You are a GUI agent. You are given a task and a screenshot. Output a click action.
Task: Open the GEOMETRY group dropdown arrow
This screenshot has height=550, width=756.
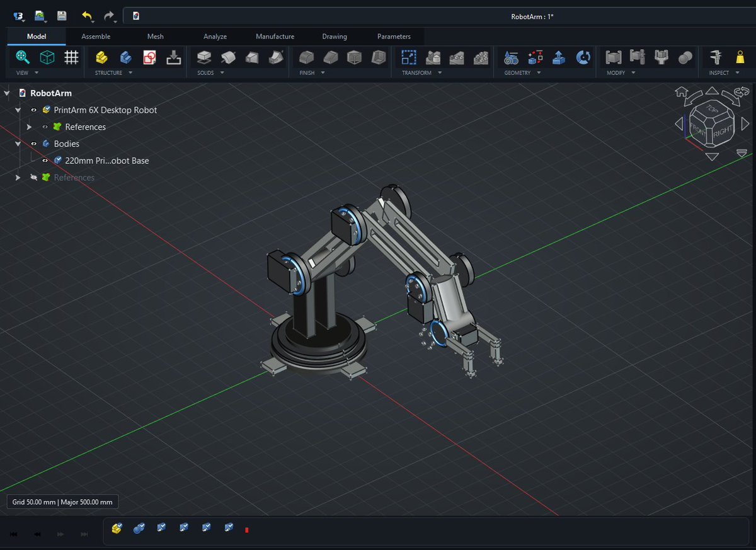(x=539, y=73)
